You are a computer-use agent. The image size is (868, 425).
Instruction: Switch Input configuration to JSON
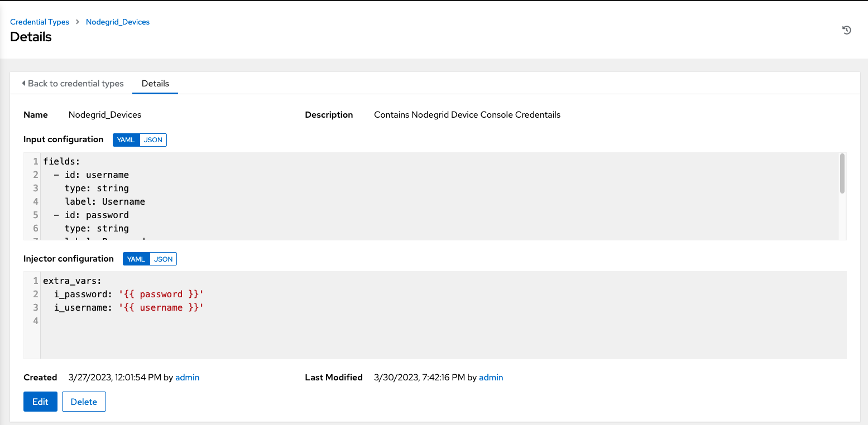[153, 139]
